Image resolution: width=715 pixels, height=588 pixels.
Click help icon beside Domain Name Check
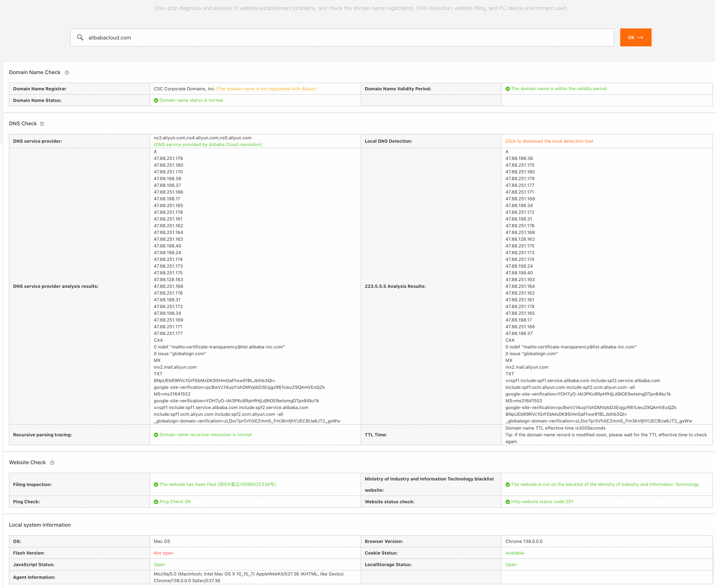(67, 73)
